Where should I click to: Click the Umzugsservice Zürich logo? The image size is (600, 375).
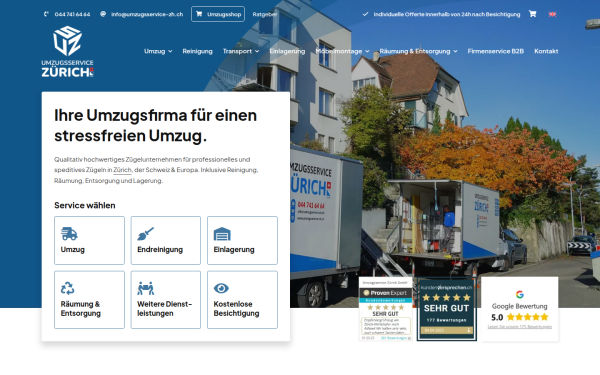pos(67,52)
